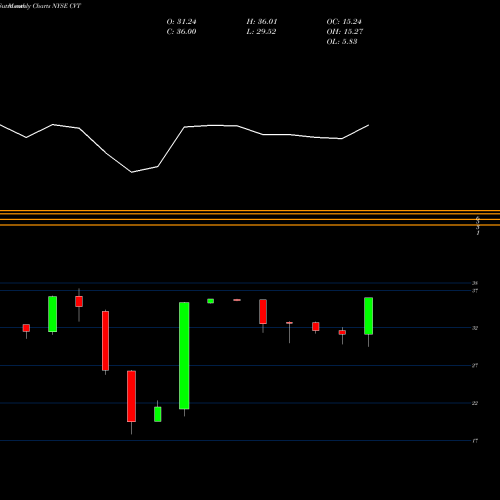Click the 'OC: 15.24' readout
The height and width of the screenshot is (500, 500).
[x=344, y=22]
